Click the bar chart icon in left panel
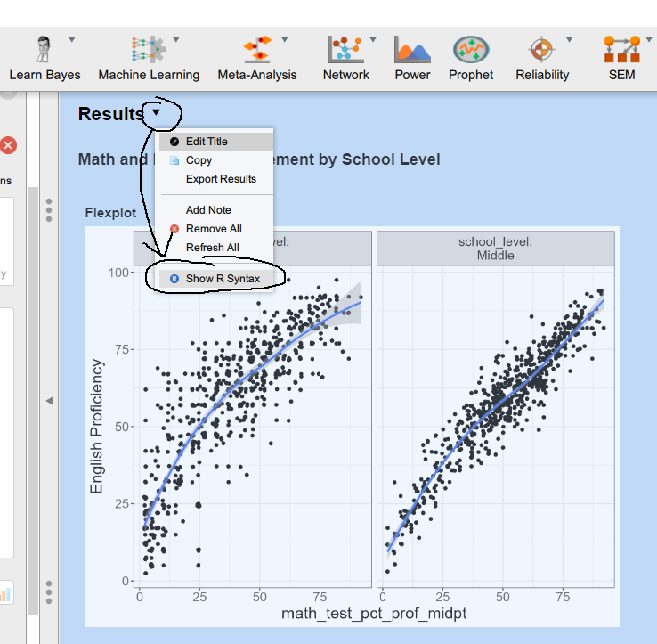The image size is (657, 644). (x=6, y=592)
